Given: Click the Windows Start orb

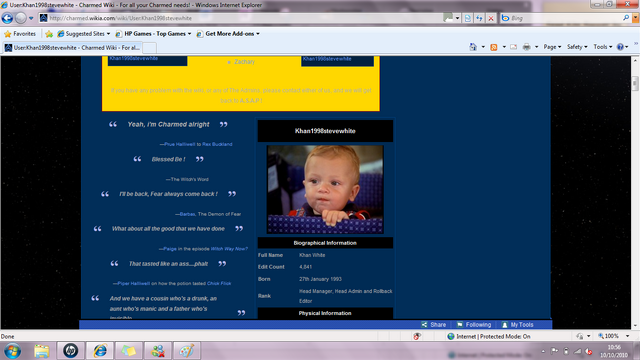Looking at the screenshot, I should 13,351.
